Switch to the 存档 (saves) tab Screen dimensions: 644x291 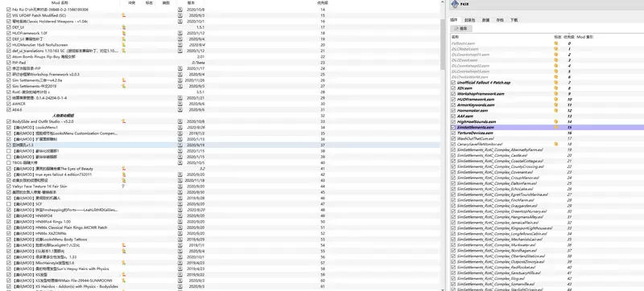(500, 19)
